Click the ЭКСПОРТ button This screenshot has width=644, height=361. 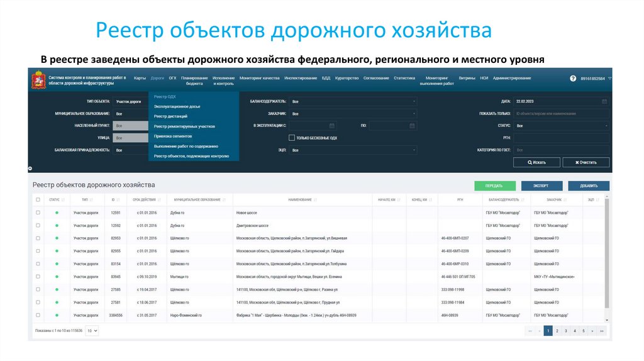541,186
